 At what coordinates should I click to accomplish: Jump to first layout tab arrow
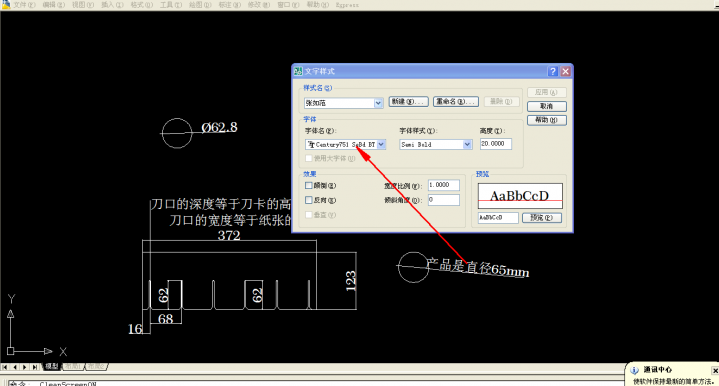(x=5, y=367)
